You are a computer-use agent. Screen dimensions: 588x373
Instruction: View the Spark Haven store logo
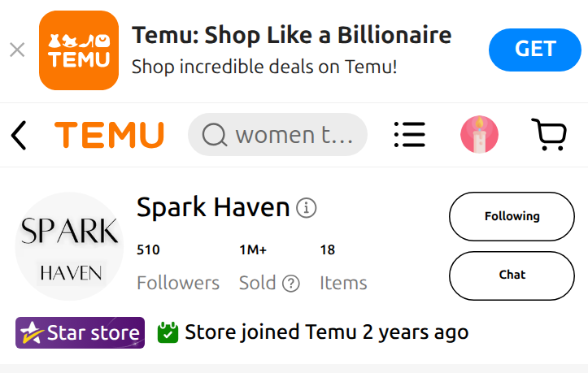[x=69, y=246]
